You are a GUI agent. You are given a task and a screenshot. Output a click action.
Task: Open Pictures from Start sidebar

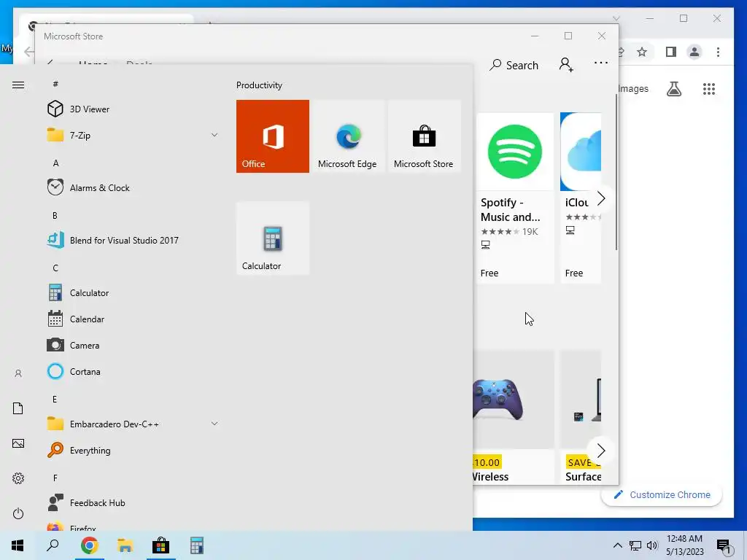click(18, 443)
